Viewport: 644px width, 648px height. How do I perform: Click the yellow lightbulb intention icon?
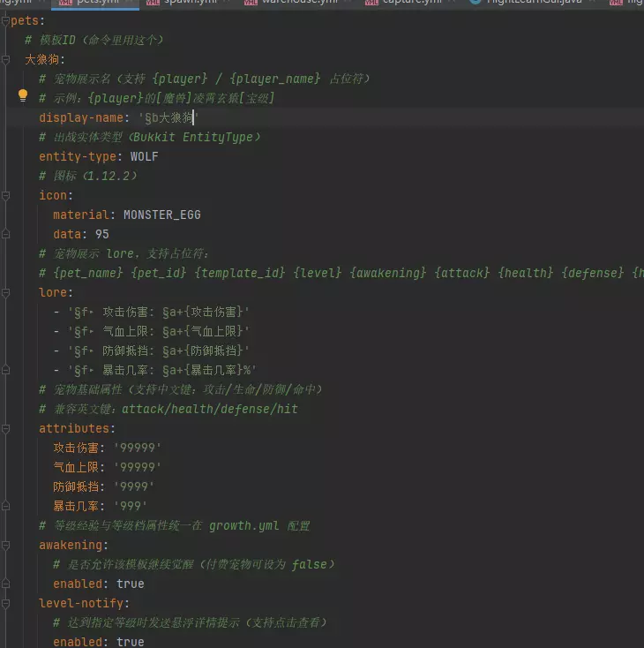point(23,96)
